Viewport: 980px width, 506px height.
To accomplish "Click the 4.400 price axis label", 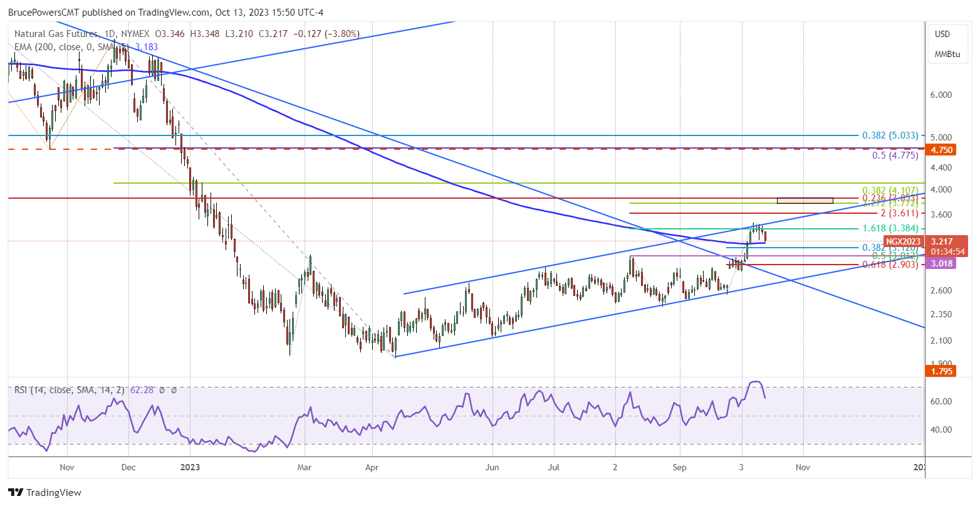I will (x=942, y=167).
